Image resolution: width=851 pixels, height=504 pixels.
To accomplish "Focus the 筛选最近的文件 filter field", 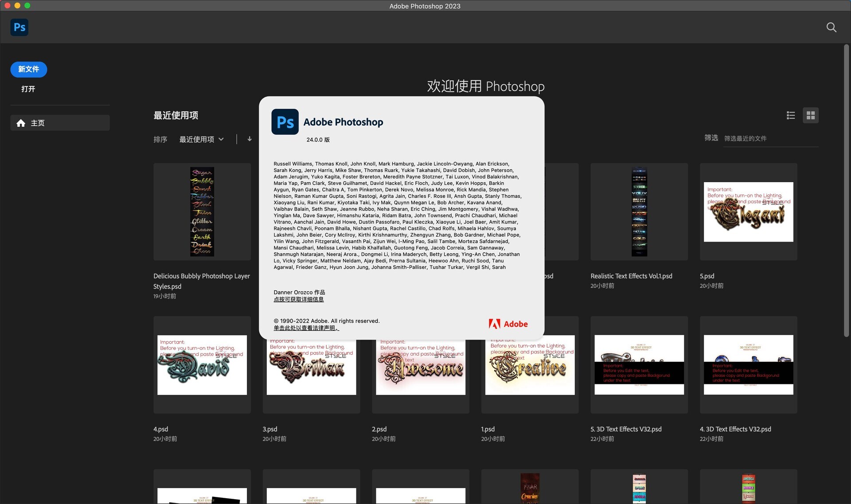I will [x=771, y=138].
